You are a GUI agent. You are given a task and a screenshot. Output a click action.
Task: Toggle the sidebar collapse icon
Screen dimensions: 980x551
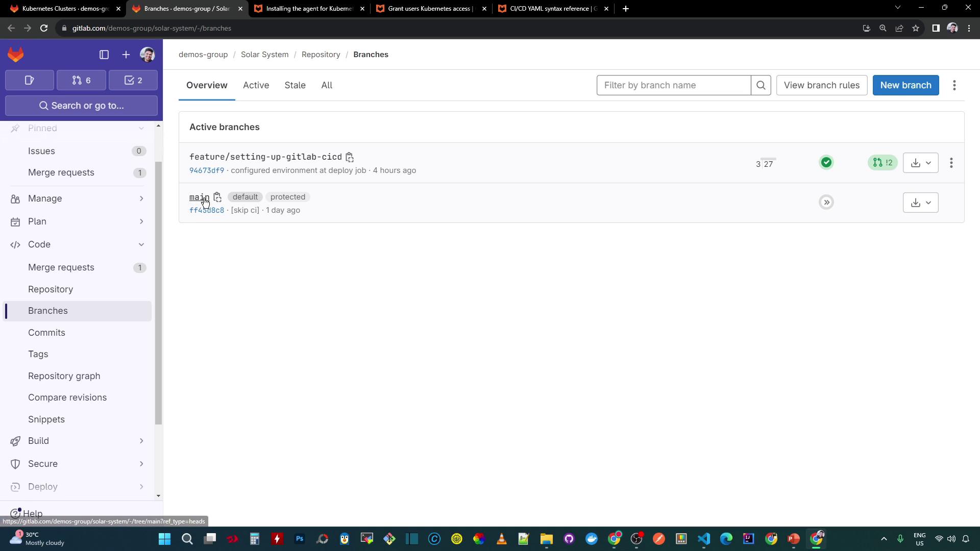coord(104,55)
